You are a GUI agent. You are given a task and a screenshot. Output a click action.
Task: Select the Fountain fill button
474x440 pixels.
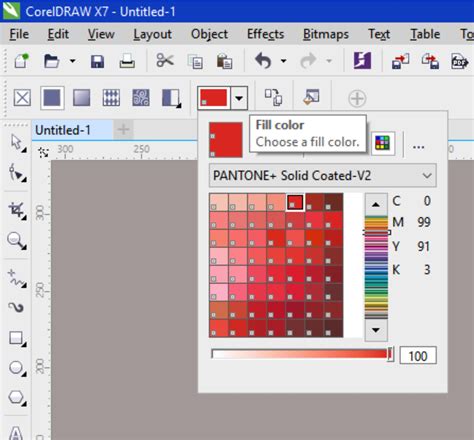(x=82, y=98)
